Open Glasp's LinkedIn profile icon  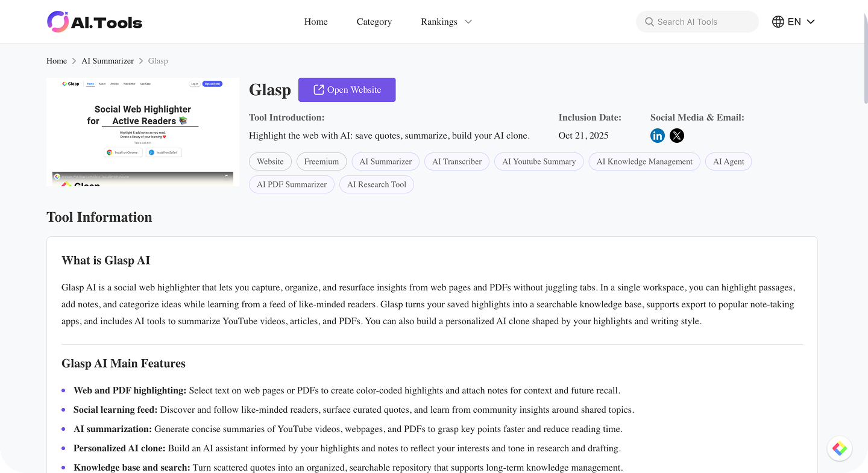click(x=658, y=136)
